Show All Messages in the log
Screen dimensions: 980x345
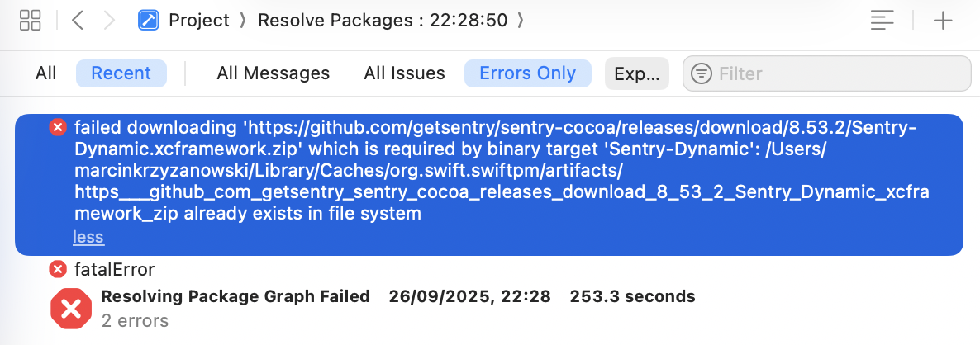[273, 73]
